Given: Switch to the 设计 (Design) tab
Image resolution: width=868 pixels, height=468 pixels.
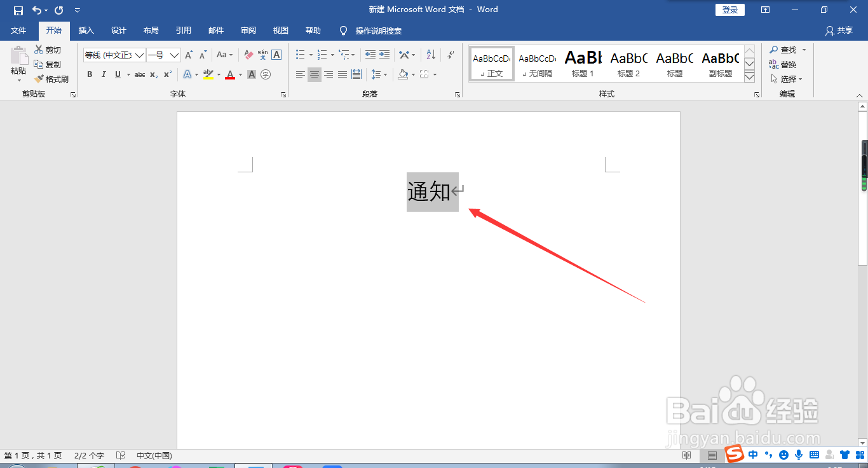Looking at the screenshot, I should (119, 31).
